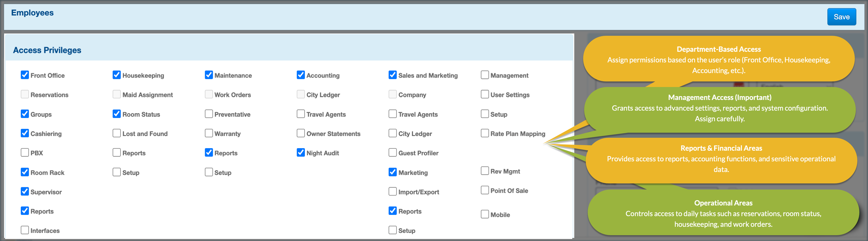Check the Interfaces checkbox
This screenshot has height=241, width=868.
(x=25, y=230)
